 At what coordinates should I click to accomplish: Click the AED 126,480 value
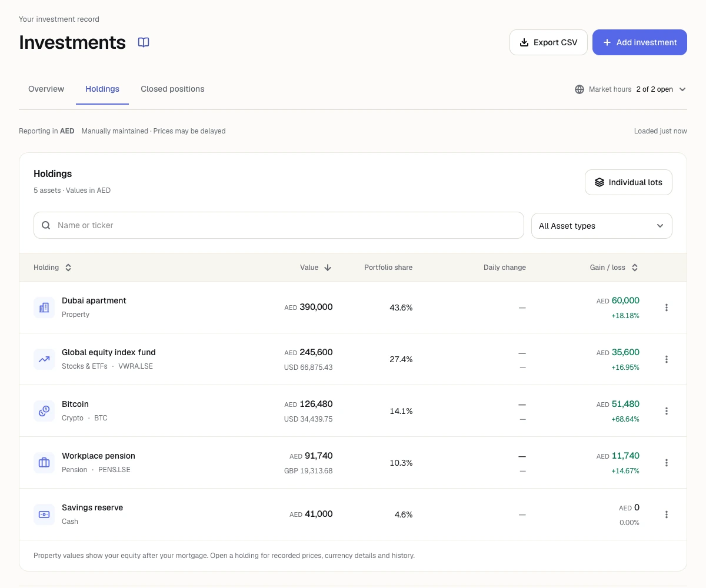coord(308,404)
